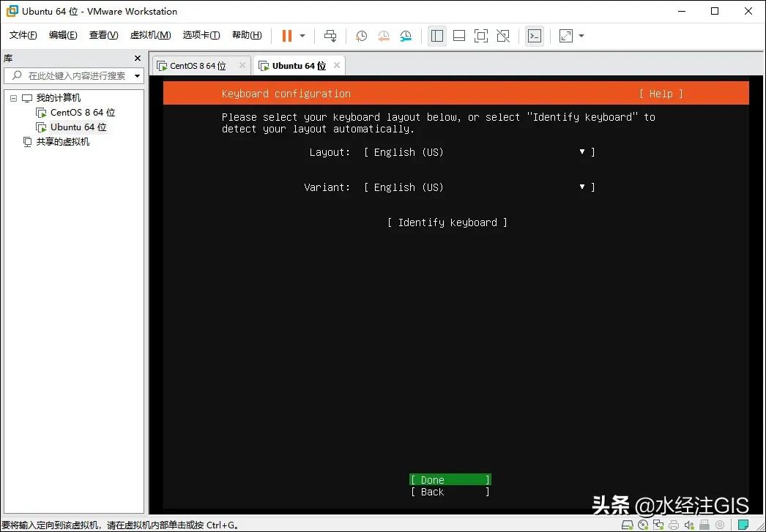Revert the VM to its snapshot
This screenshot has height=532, width=766.
coord(384,35)
